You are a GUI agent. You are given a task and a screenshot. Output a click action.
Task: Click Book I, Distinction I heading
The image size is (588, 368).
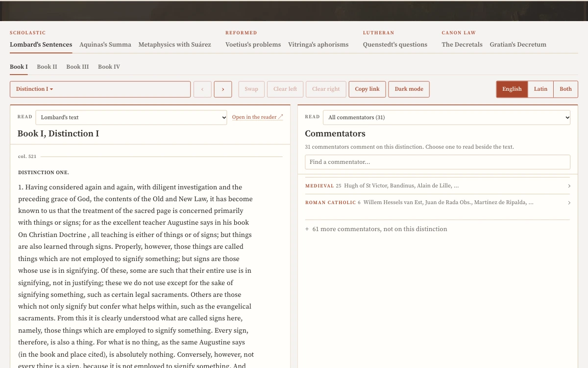[x=58, y=133]
